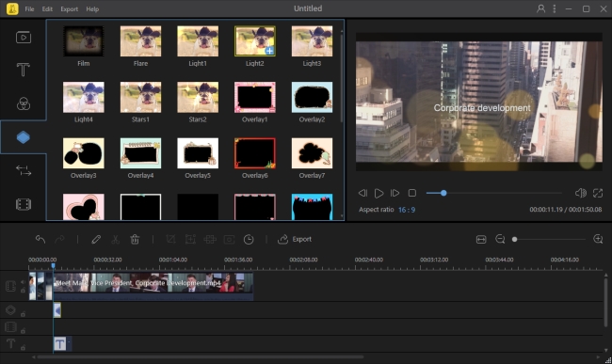The width and height of the screenshot is (612, 364).
Task: Open the Text templates tab in sidebar
Action: 24,70
